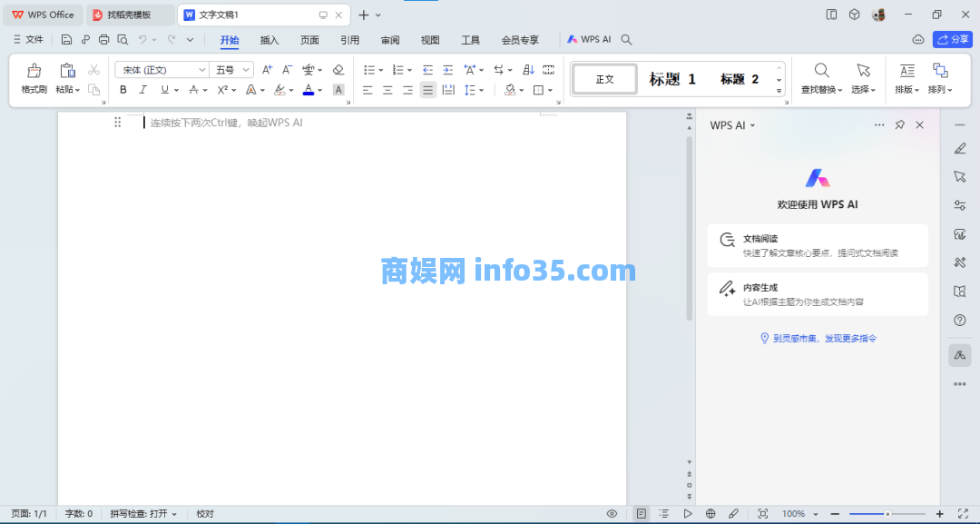Viewport: 980px width, 524px height.
Task: Click the Undo arrow icon
Action: [x=142, y=40]
